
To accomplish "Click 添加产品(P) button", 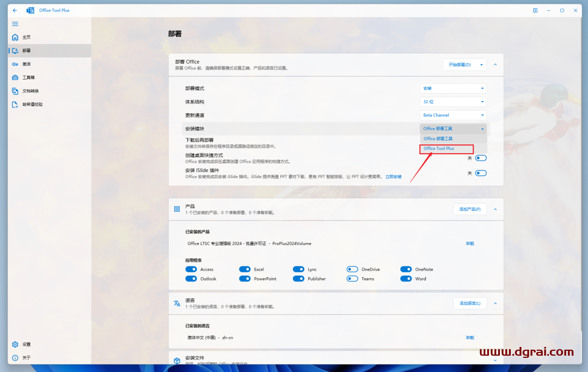I will pyautogui.click(x=470, y=209).
